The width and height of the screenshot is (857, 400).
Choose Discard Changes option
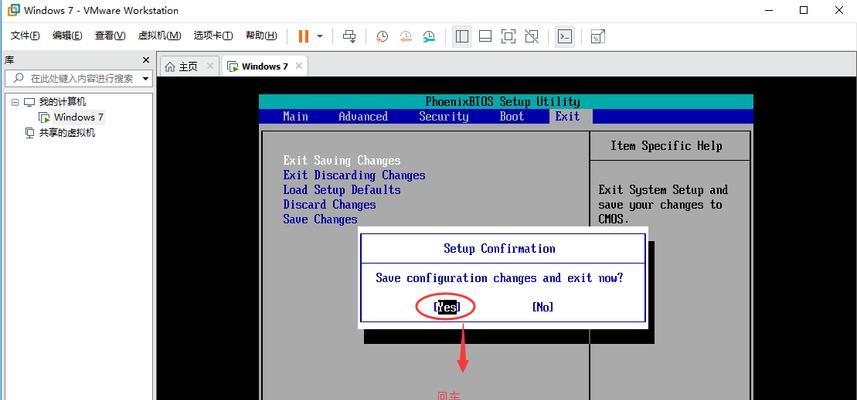coord(330,205)
